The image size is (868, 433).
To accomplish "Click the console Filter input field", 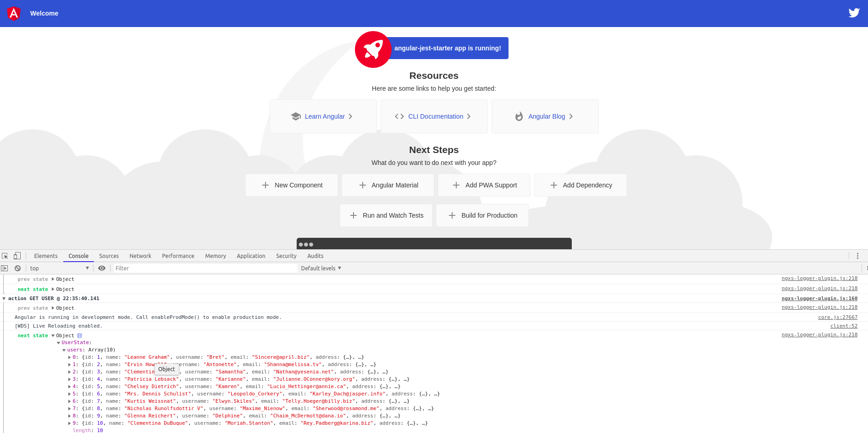I will (205, 268).
